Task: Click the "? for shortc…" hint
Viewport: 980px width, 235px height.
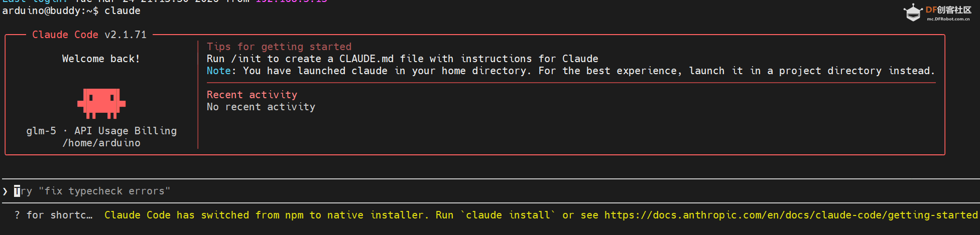Action: pos(54,215)
